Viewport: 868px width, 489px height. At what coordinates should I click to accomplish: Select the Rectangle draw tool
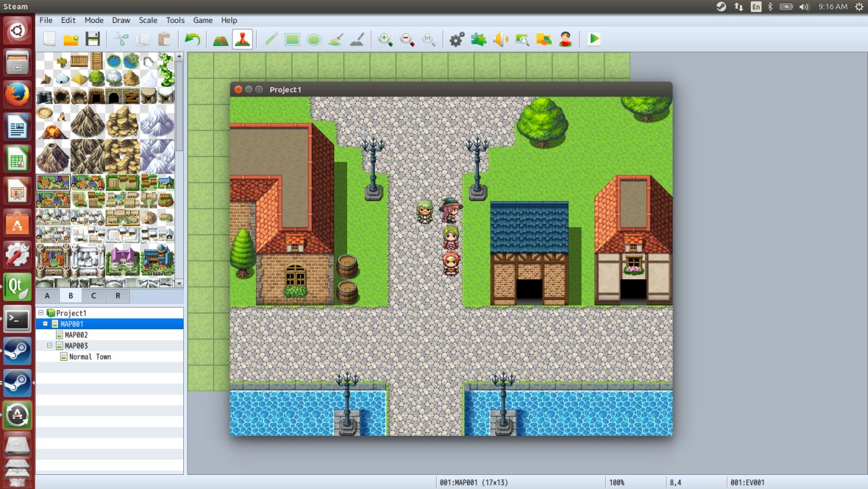292,39
